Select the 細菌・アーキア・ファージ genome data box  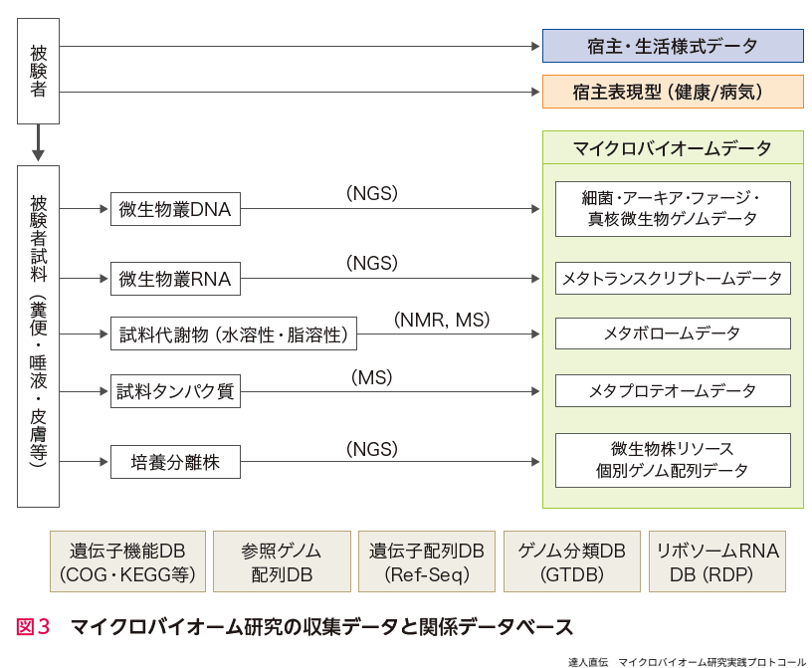tap(673, 208)
